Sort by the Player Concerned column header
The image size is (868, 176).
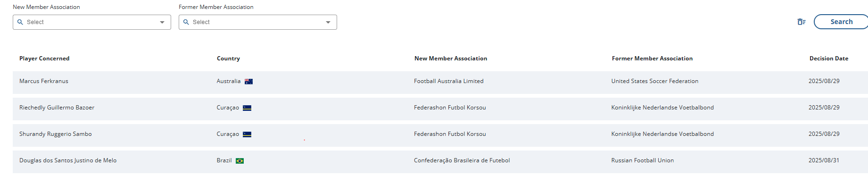pos(44,59)
